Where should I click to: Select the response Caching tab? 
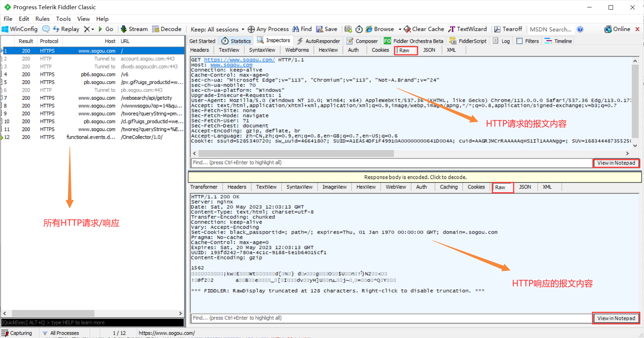pyautogui.click(x=449, y=187)
